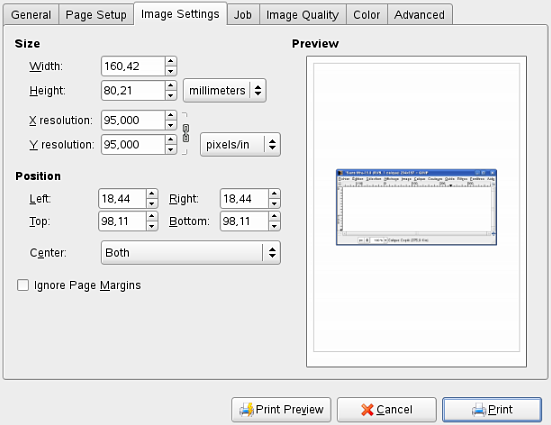Click the Right position field
Image resolution: width=551 pixels, height=425 pixels.
tap(244, 199)
